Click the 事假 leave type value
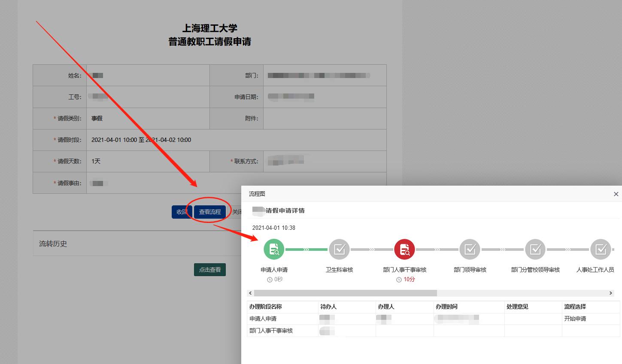Image resolution: width=622 pixels, height=364 pixels. pos(97,118)
